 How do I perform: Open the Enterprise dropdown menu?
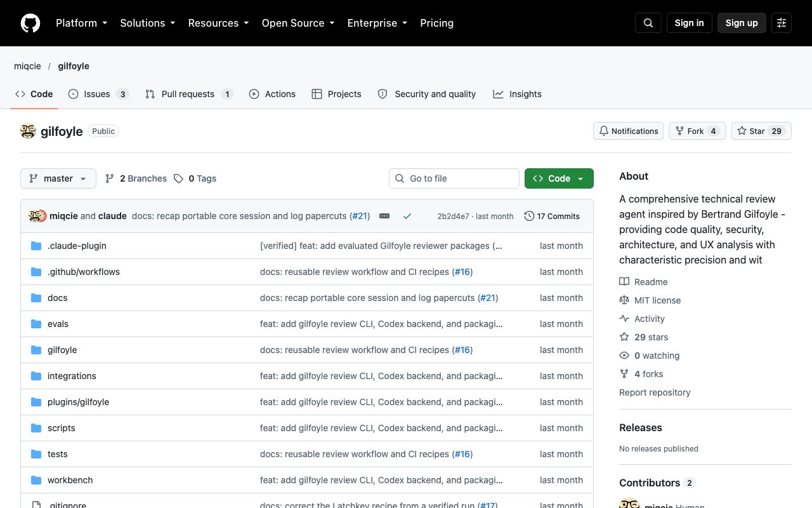coord(377,23)
